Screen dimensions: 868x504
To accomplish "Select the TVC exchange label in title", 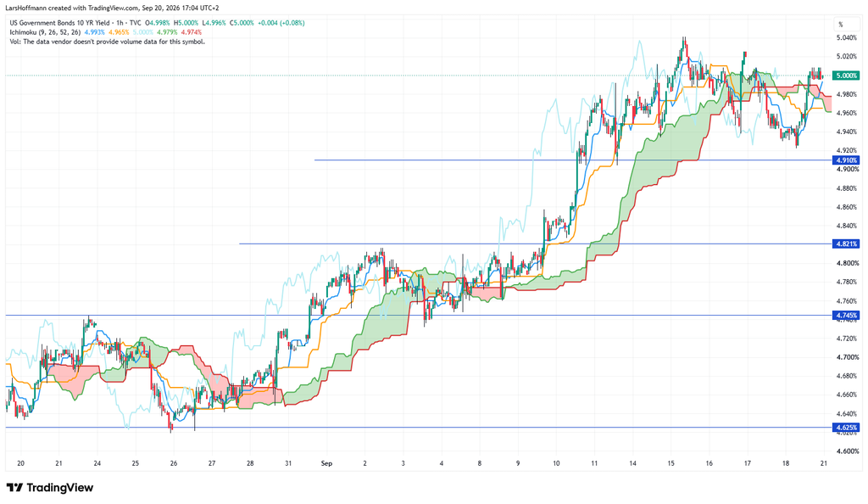I will coord(135,23).
